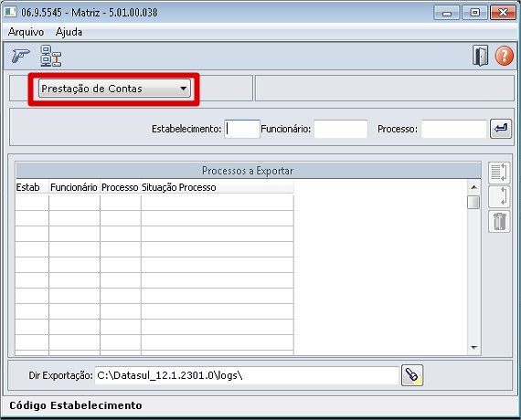The width and height of the screenshot is (521, 420).
Task: Click the single row select icon
Action: pyautogui.click(x=499, y=197)
